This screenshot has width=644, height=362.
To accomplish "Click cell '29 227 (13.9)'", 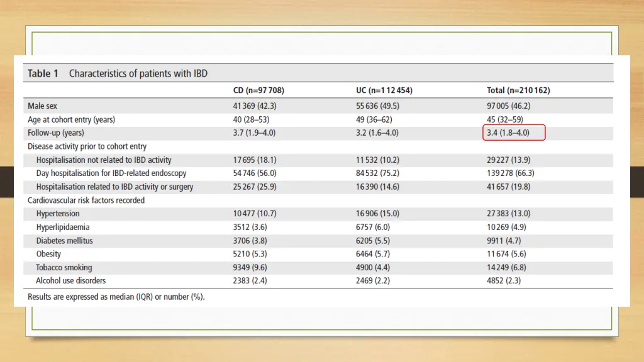I will [508, 160].
